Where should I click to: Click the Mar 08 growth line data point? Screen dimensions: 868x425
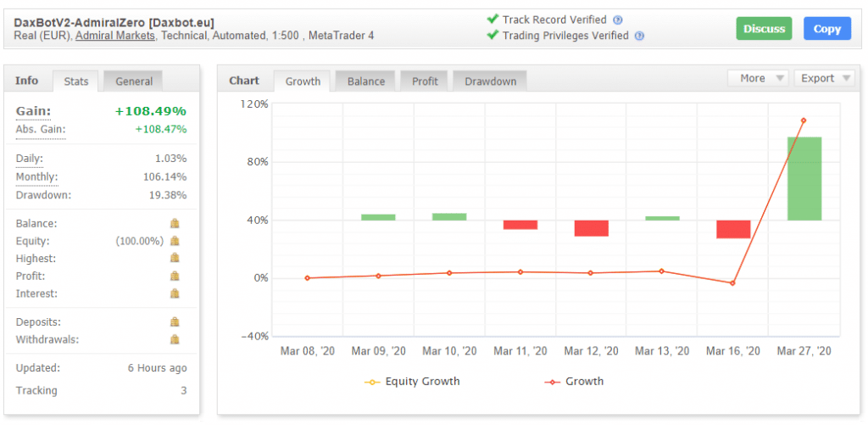point(307,278)
